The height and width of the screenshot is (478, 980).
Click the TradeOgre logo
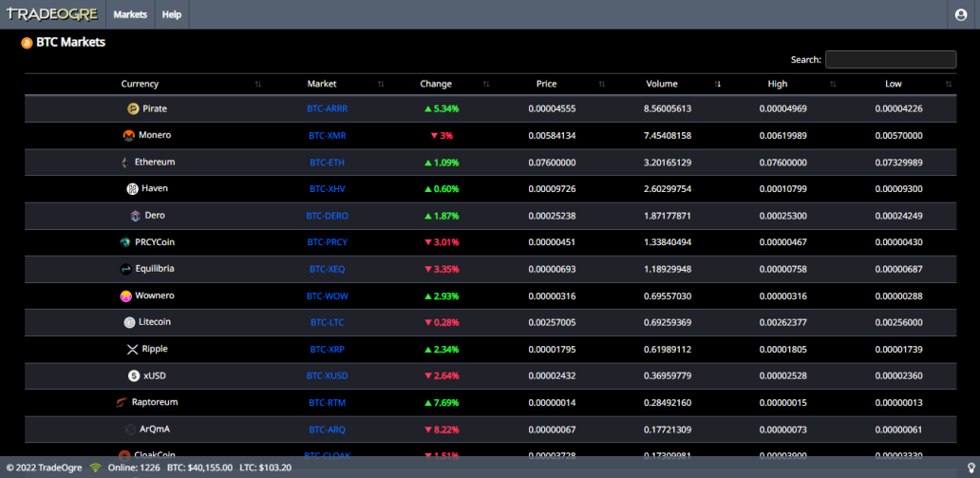tap(54, 13)
